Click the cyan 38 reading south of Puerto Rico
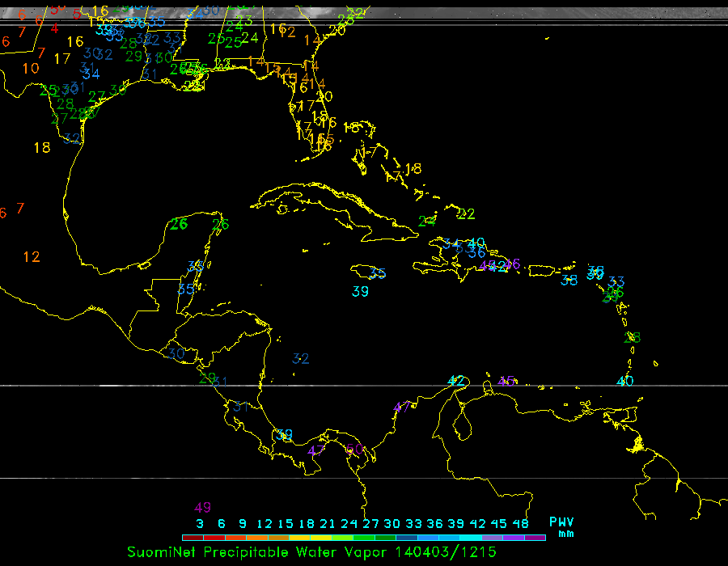728x566 pixels. pos(569,280)
